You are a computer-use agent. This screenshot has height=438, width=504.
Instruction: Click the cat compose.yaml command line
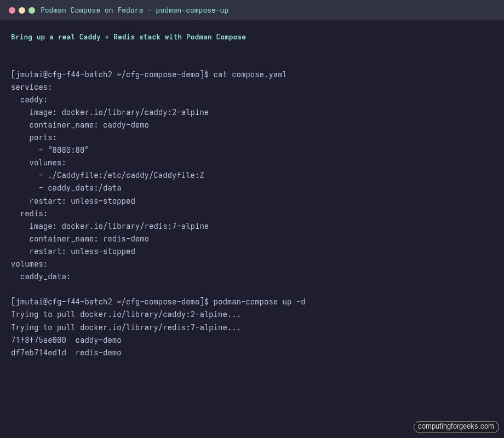[x=149, y=74]
